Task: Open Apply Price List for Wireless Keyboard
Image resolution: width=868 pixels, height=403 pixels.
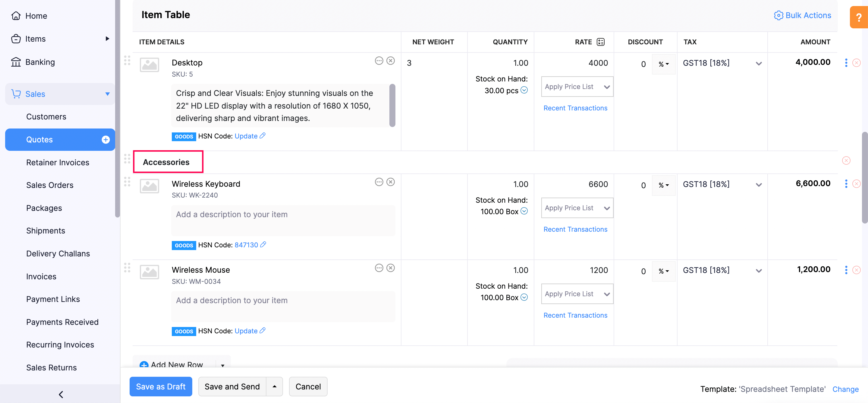Action: pos(577,208)
